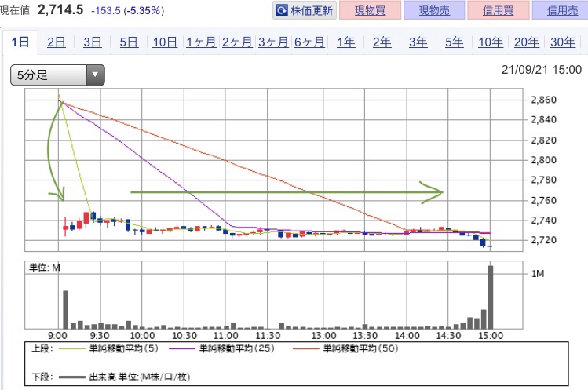The width and height of the screenshot is (588, 390).
Task: Click the 信用売 button
Action: click(x=561, y=10)
